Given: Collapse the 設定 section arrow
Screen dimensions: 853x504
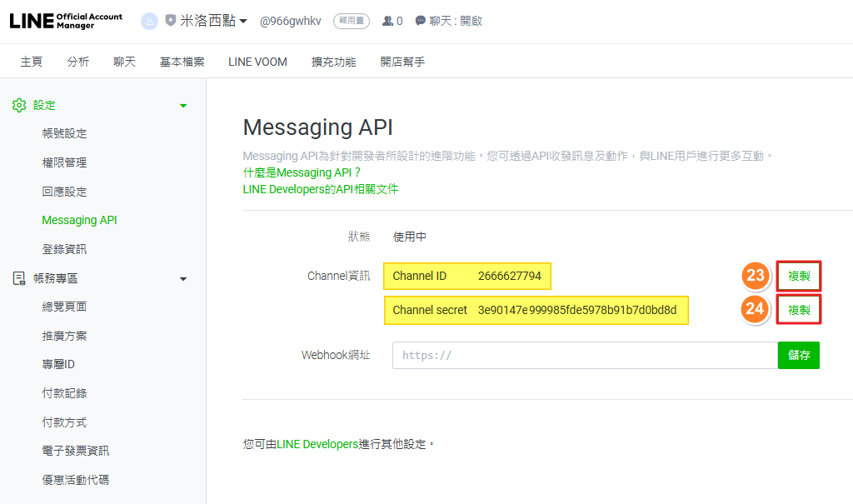Looking at the screenshot, I should pyautogui.click(x=183, y=106).
